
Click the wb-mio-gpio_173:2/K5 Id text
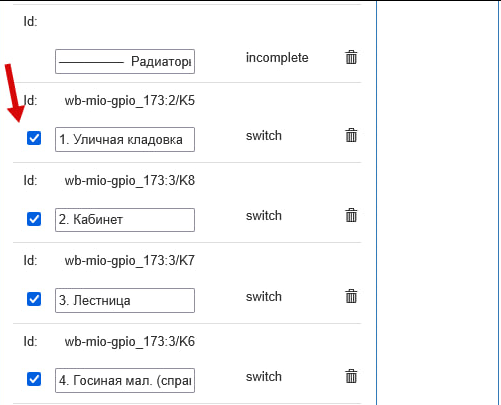tap(130, 101)
